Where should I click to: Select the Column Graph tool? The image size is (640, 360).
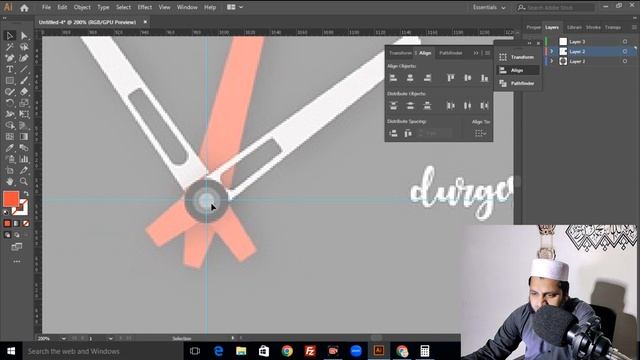(24, 159)
